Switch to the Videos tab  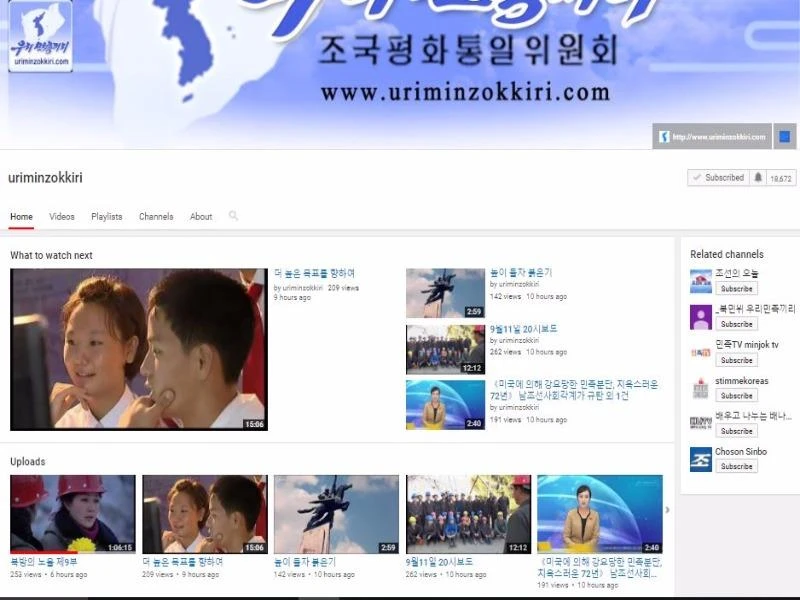62,217
